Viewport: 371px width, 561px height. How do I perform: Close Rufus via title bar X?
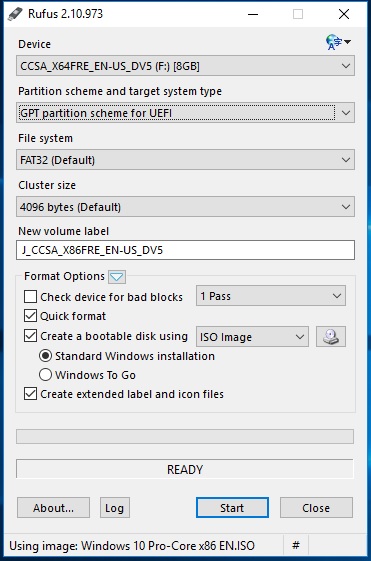click(344, 14)
